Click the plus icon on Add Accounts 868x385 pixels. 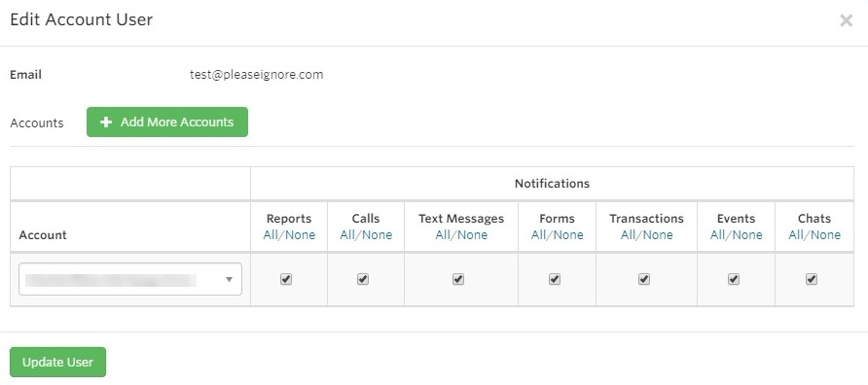coord(106,122)
